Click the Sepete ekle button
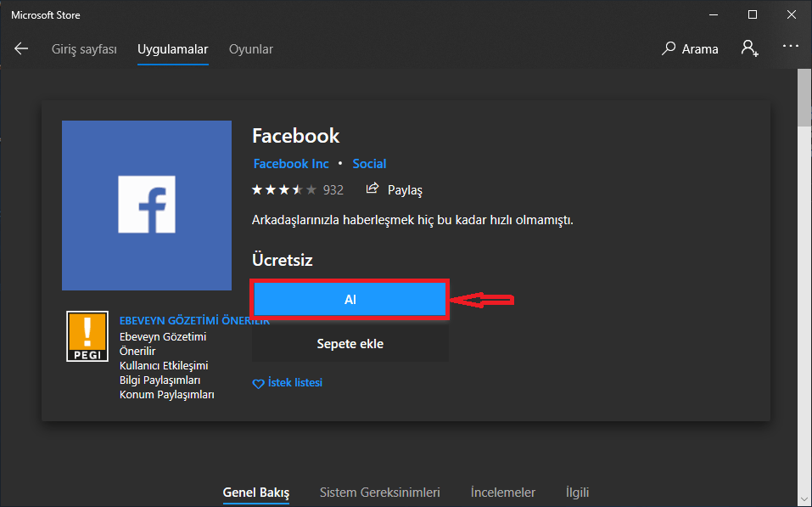 [350, 344]
